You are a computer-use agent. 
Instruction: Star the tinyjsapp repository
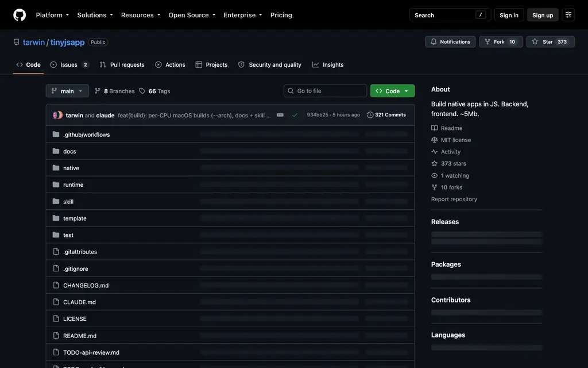pyautogui.click(x=551, y=41)
